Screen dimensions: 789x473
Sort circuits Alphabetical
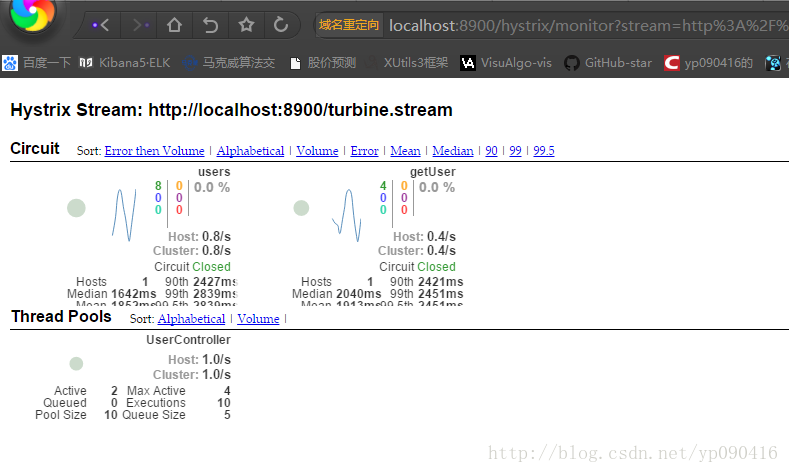click(250, 150)
